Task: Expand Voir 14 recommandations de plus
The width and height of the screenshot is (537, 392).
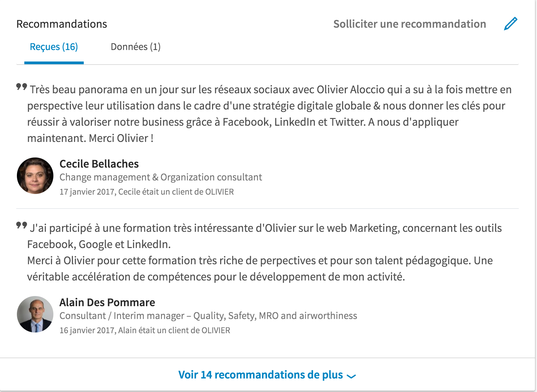Action: pos(267,375)
